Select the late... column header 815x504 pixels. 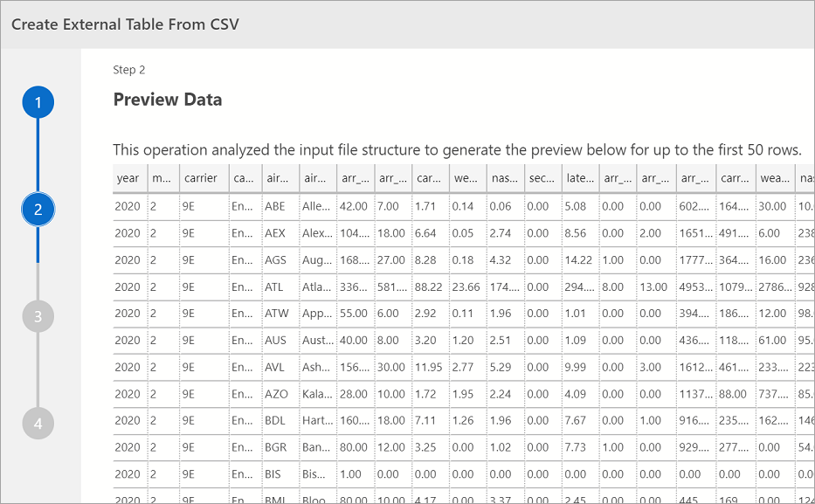click(x=580, y=178)
